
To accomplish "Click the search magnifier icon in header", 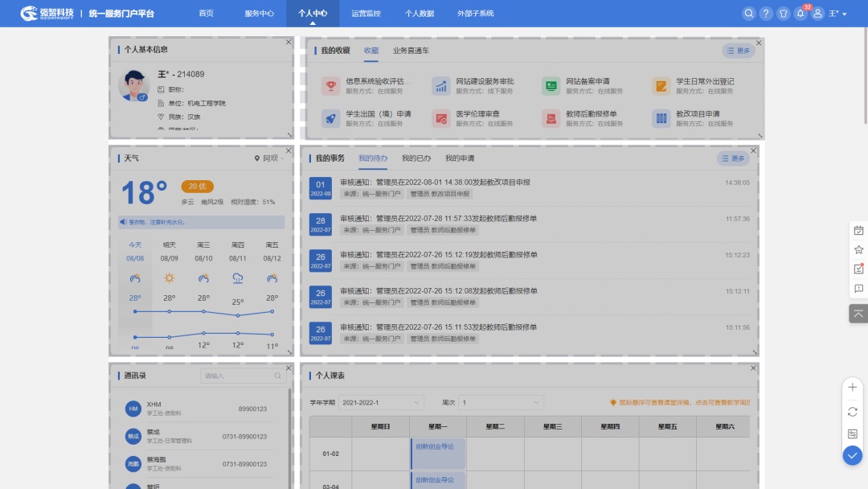I will pyautogui.click(x=749, y=14).
